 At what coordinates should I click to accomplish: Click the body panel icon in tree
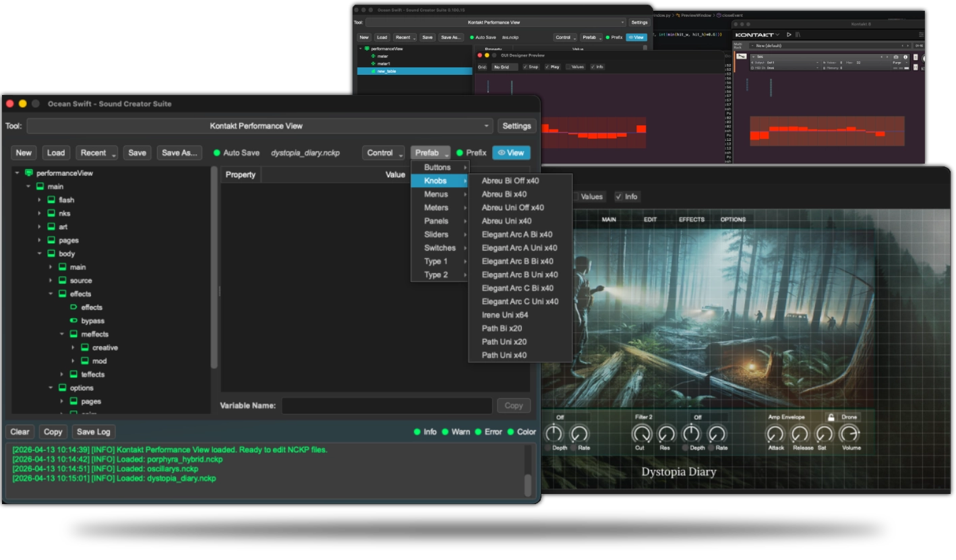tap(51, 254)
